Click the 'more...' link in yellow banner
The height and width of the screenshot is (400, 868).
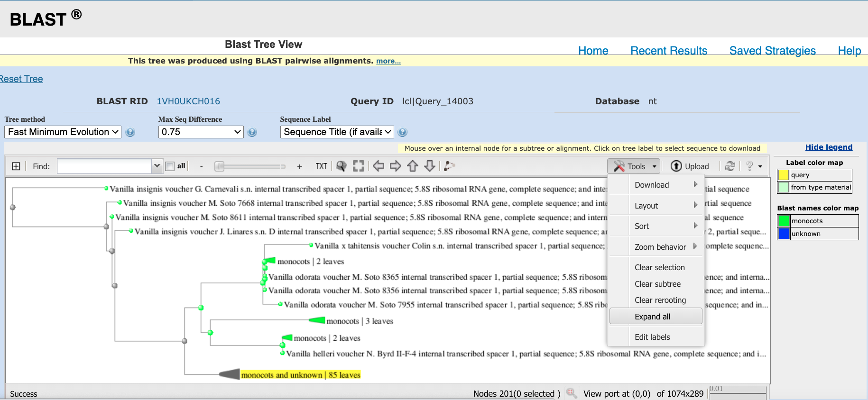coord(388,61)
